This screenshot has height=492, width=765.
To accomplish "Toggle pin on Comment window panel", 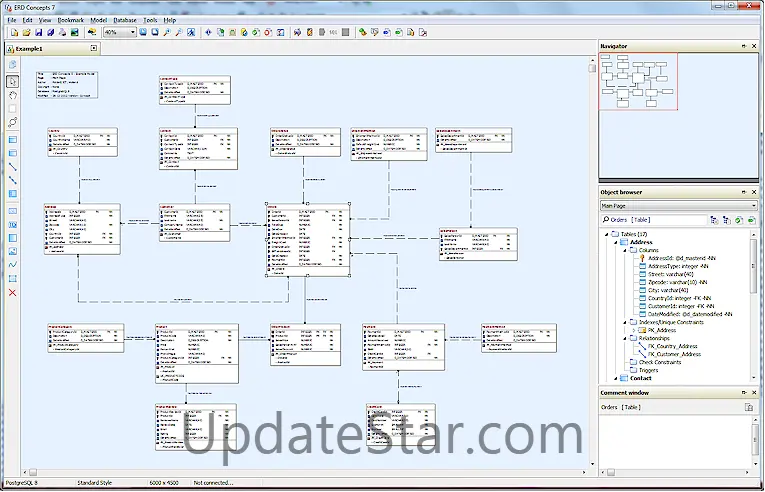I will click(x=743, y=392).
